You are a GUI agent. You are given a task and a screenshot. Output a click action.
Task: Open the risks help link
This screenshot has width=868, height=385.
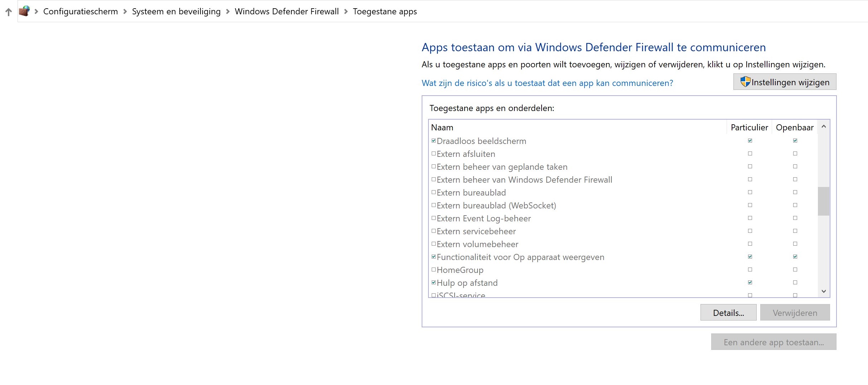pos(547,83)
